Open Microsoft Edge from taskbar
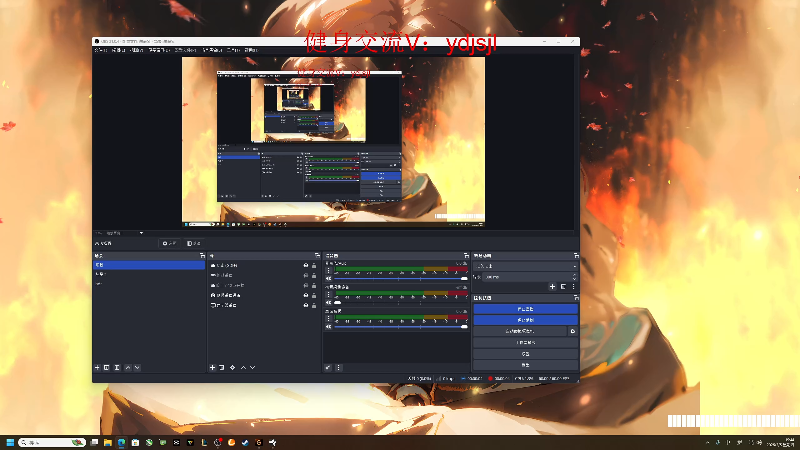800x450 pixels. 121,442
